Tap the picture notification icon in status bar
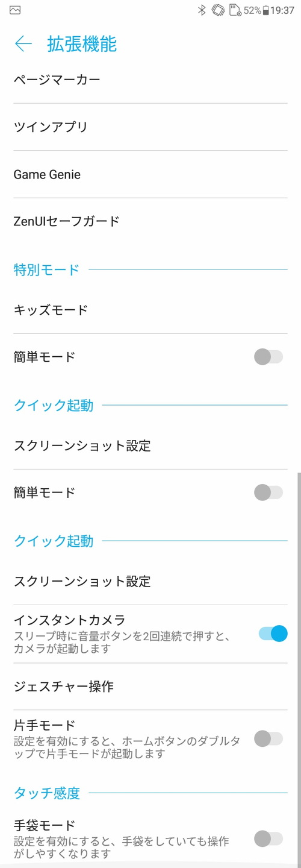This screenshot has height=868, width=301. coord(15,10)
